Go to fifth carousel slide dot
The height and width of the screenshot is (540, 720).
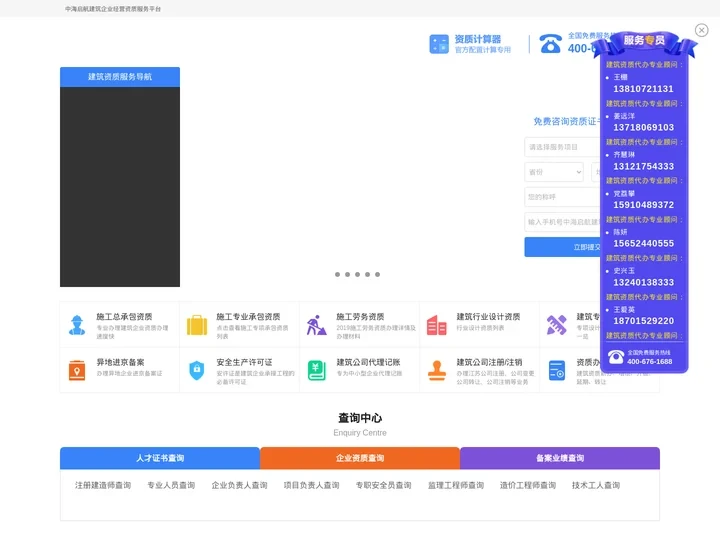point(377,275)
